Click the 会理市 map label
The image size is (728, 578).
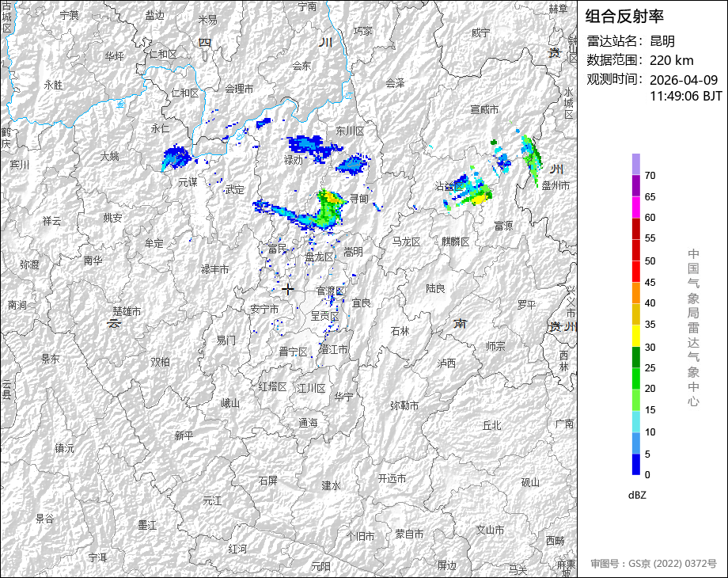click(239, 88)
